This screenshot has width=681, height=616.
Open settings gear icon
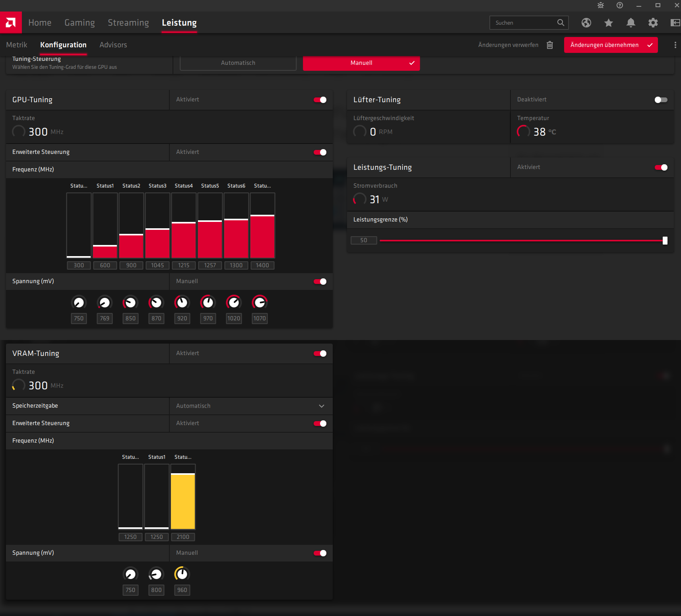(x=653, y=23)
